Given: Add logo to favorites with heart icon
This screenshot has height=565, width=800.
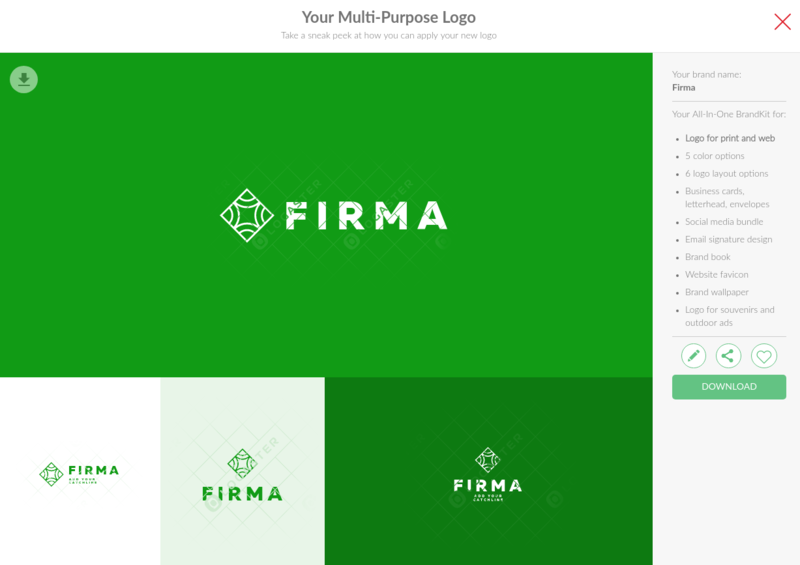Looking at the screenshot, I should click(764, 356).
